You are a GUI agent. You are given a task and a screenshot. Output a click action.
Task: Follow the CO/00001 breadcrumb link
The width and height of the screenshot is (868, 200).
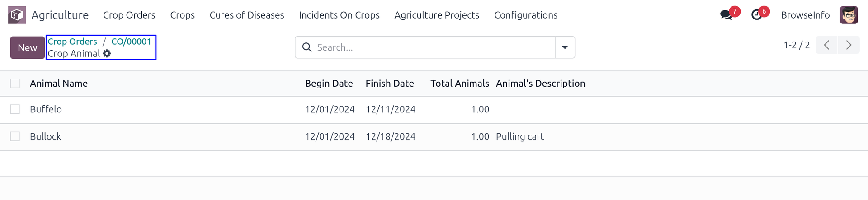(131, 42)
